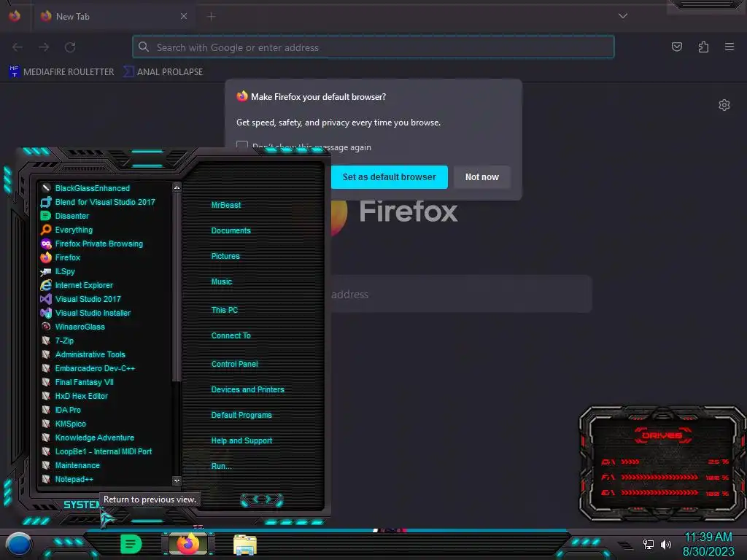Click programs list scrollbar up arrow
Viewport: 747px width, 560px height.
(x=177, y=187)
